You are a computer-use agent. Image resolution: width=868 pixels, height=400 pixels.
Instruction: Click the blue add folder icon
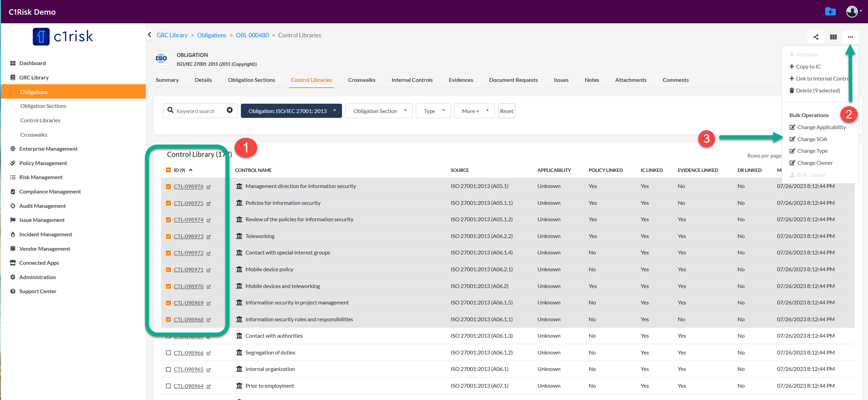tap(830, 12)
